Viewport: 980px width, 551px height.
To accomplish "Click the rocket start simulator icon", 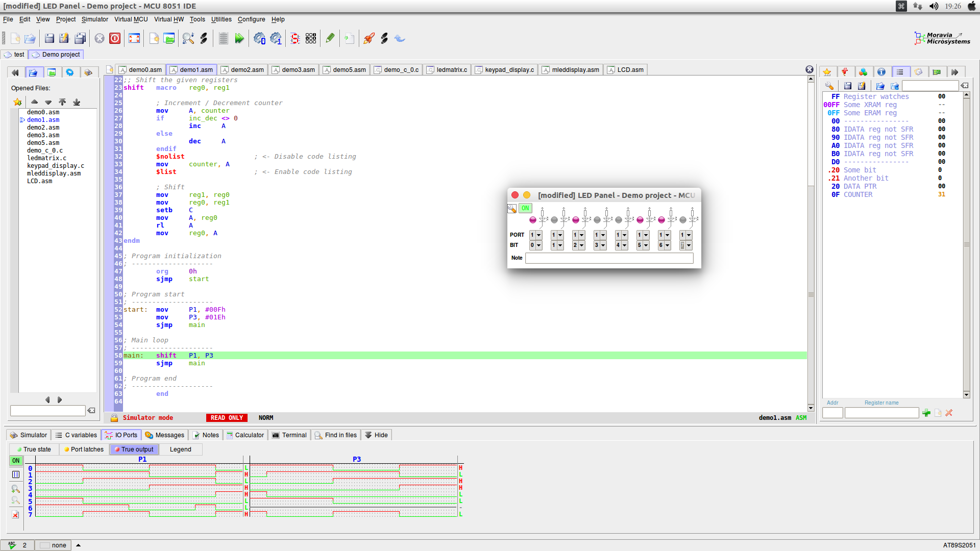I will [369, 38].
